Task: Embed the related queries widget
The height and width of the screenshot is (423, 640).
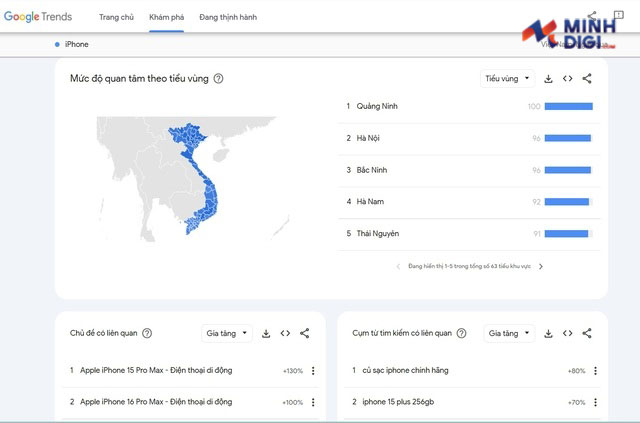Action: point(567,333)
